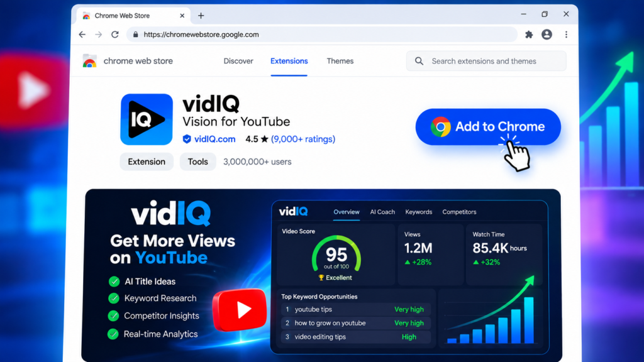Close the Chrome Web Store tab
This screenshot has height=362, width=644.
tap(182, 16)
